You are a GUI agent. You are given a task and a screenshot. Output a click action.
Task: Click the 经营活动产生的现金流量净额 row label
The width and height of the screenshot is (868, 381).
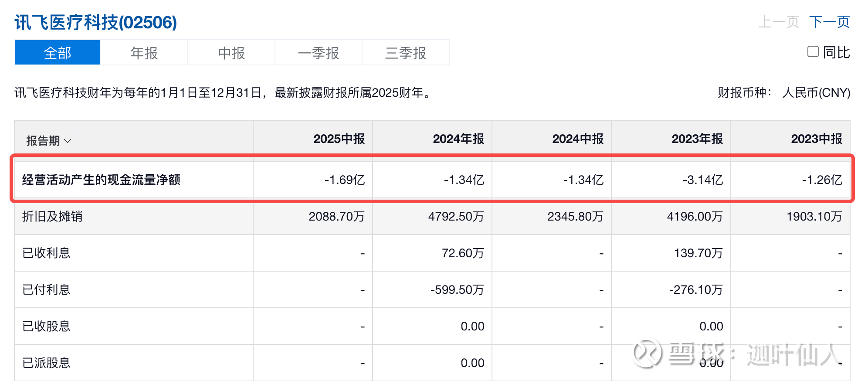(101, 180)
